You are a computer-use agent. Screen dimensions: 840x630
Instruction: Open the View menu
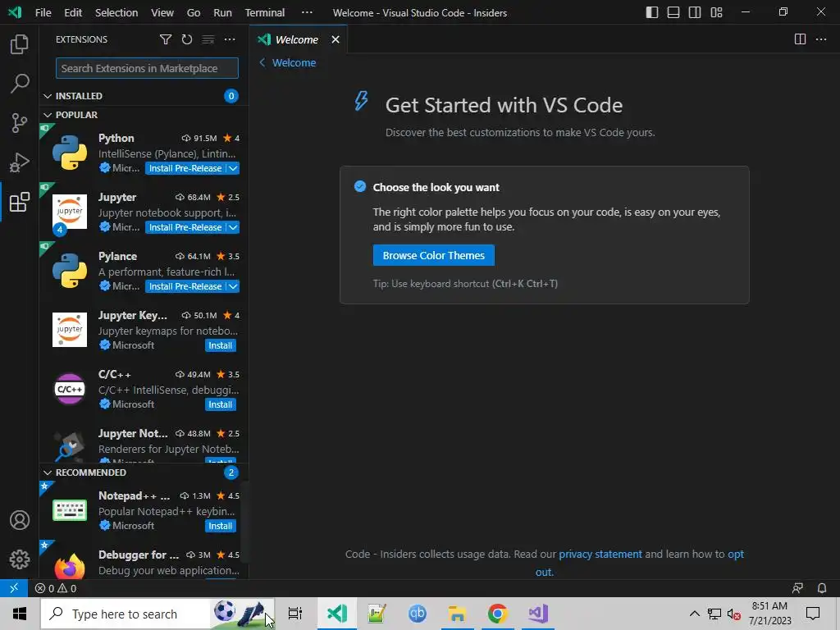pyautogui.click(x=162, y=12)
